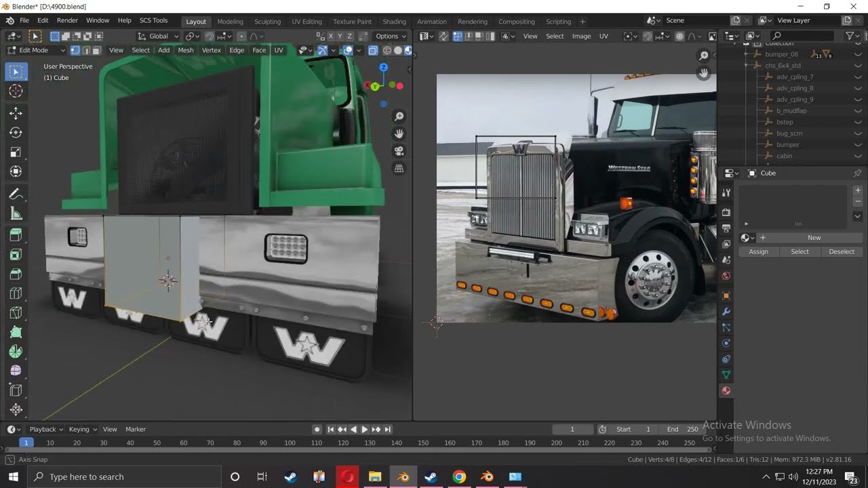Select the Measure tool
Image resolution: width=868 pixels, height=488 pixels.
pos(16,214)
